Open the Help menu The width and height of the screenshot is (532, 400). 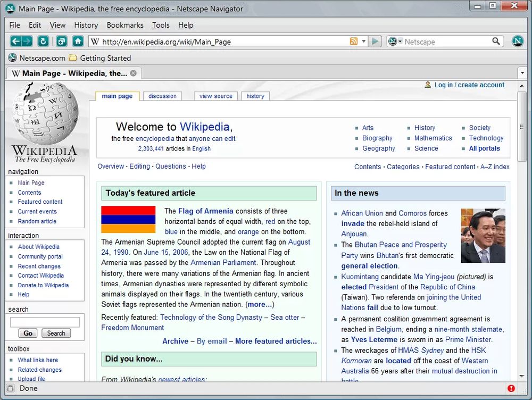(x=186, y=25)
